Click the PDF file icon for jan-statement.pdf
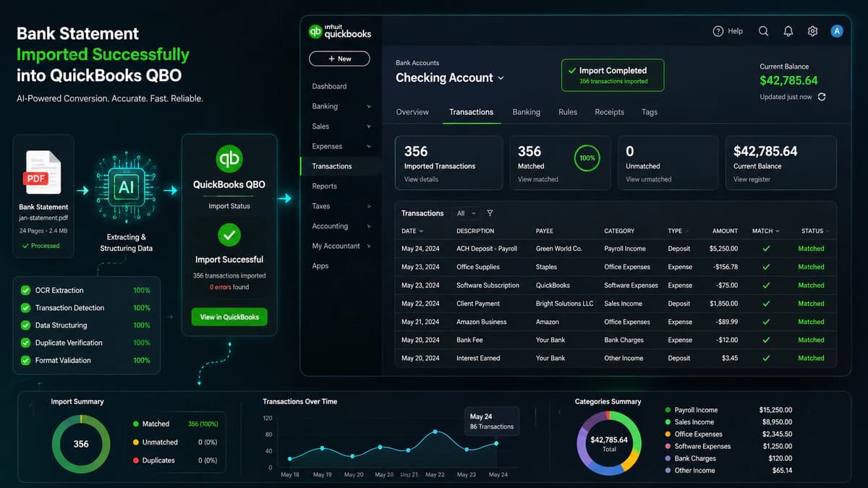Screen dimensions: 868x488 (43, 171)
